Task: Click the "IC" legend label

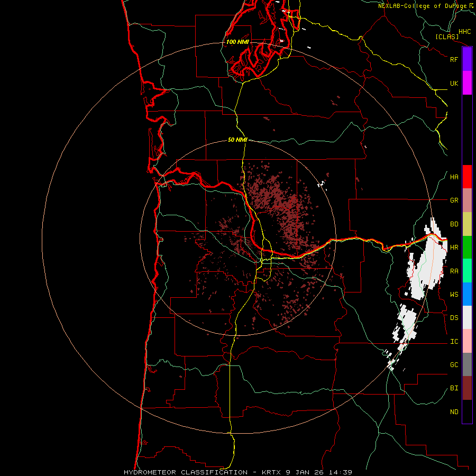Action: (454, 342)
